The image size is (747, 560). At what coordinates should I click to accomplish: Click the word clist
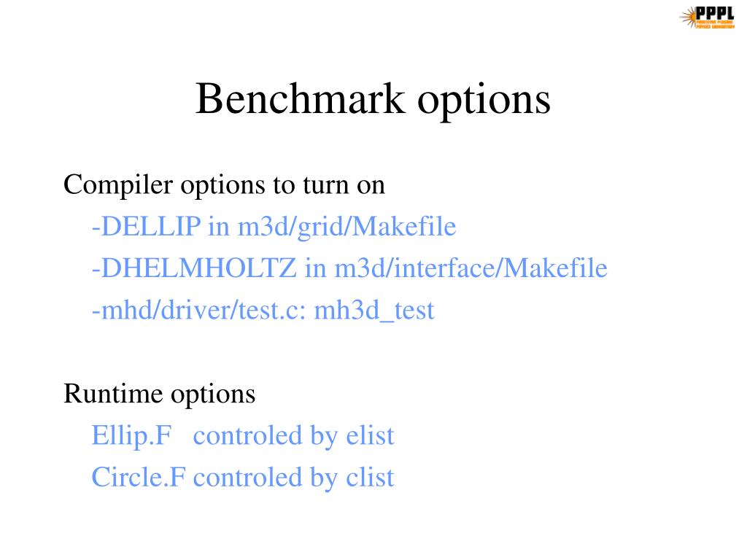click(x=370, y=477)
